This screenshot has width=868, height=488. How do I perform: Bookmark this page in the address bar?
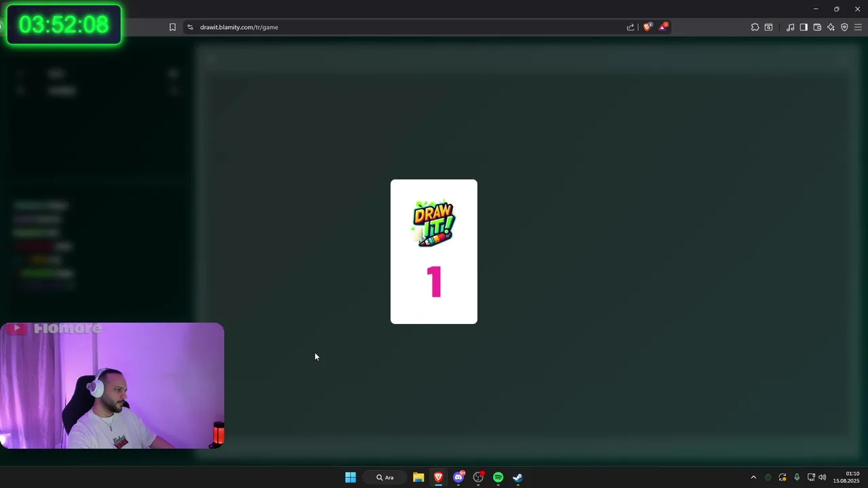[172, 27]
